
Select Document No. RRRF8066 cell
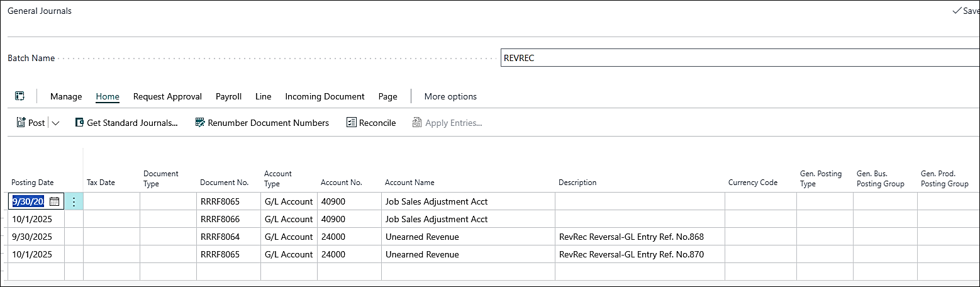tap(220, 219)
